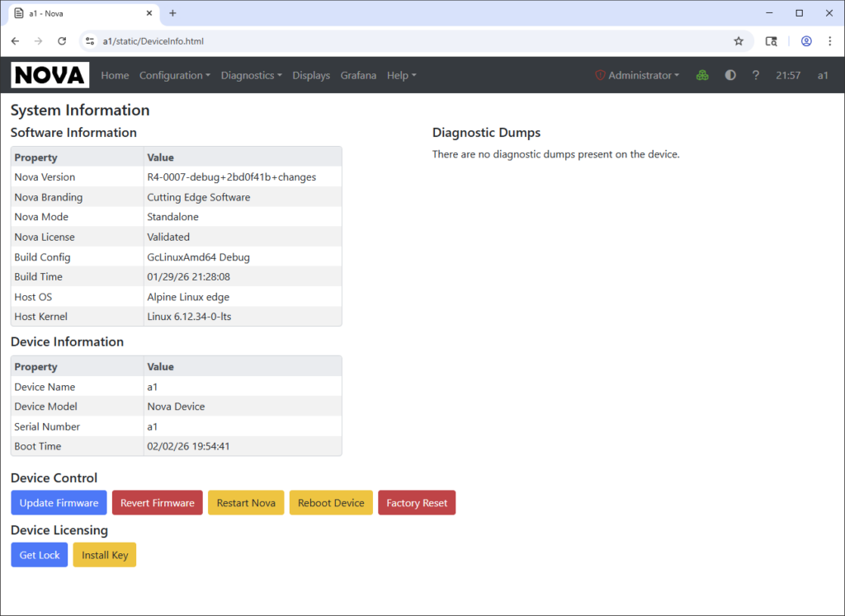Click the question mark help icon

pyautogui.click(x=755, y=75)
